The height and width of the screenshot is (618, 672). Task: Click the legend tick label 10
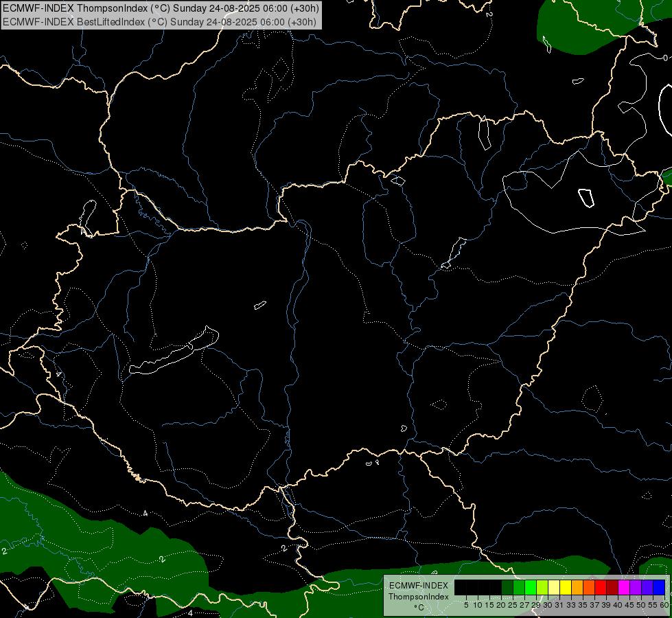tap(478, 605)
